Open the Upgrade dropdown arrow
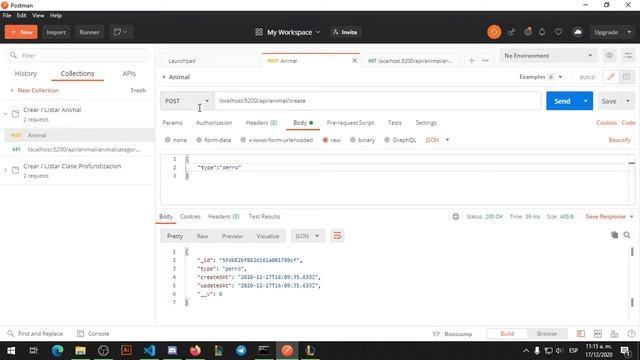 629,32
